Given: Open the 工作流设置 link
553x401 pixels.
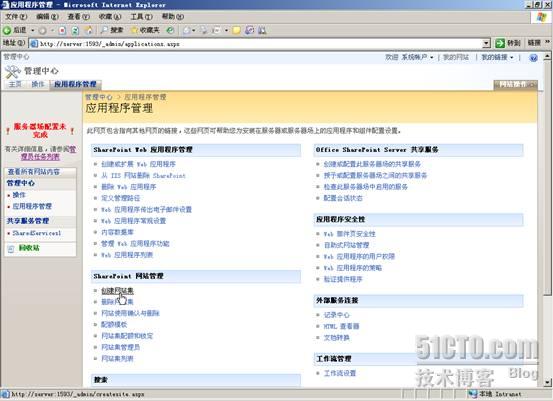Looking at the screenshot, I should [340, 373].
